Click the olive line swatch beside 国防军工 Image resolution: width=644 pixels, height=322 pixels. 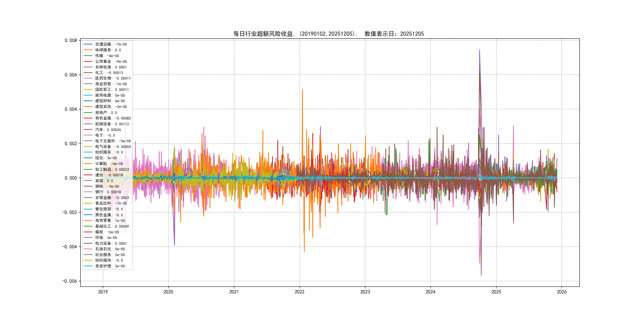coord(88,89)
